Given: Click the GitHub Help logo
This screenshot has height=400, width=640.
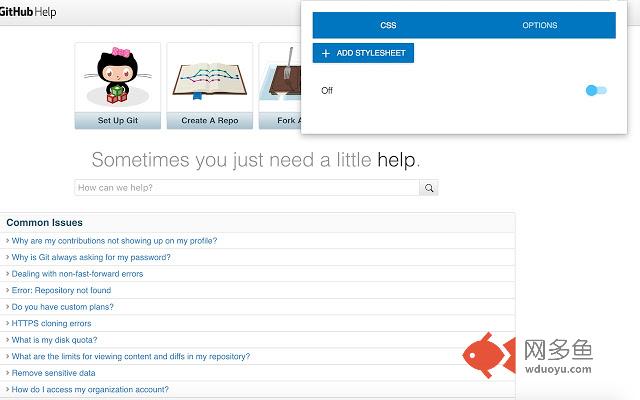Looking at the screenshot, I should (28, 12).
